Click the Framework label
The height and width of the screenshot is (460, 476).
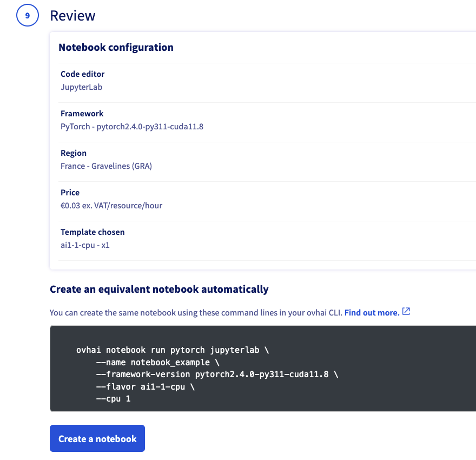click(82, 114)
